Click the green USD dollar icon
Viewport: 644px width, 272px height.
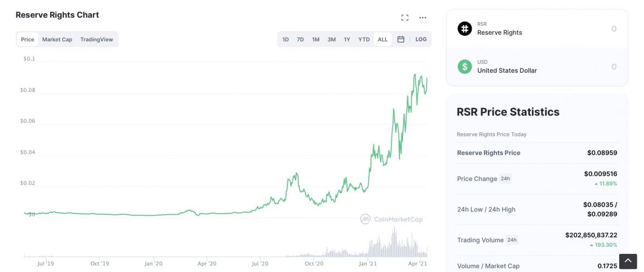click(x=465, y=67)
